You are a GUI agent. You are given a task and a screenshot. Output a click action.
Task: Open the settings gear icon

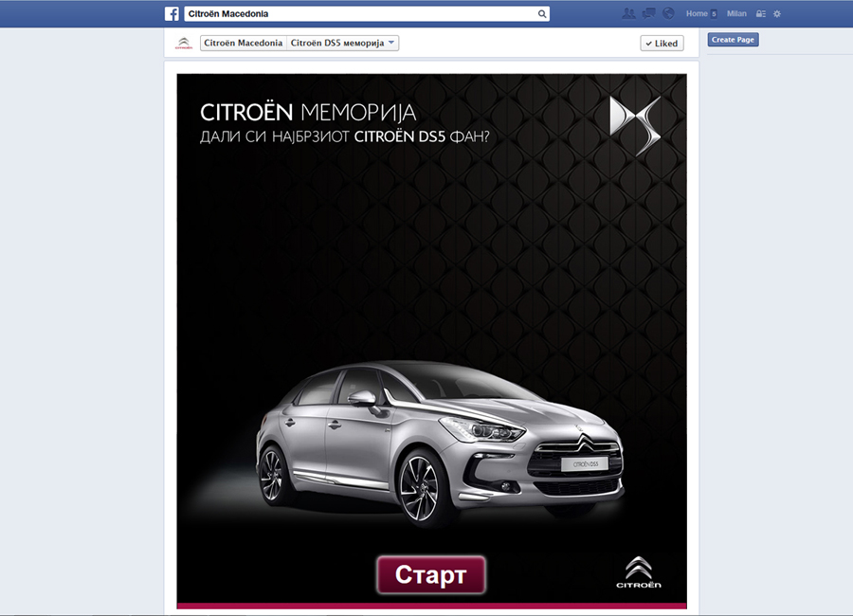(777, 12)
